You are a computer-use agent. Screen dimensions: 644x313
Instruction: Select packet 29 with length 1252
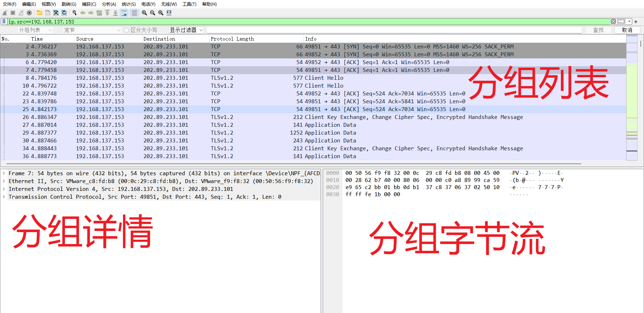coord(313,133)
